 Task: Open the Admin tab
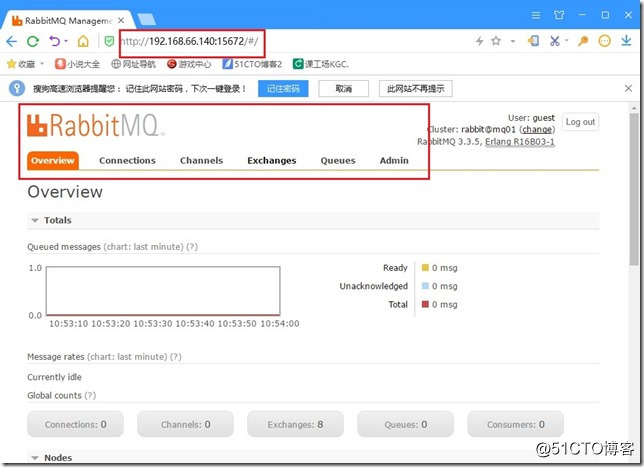tap(394, 161)
